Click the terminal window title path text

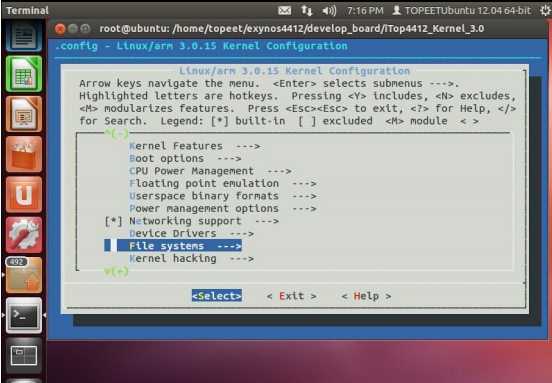click(x=292, y=29)
